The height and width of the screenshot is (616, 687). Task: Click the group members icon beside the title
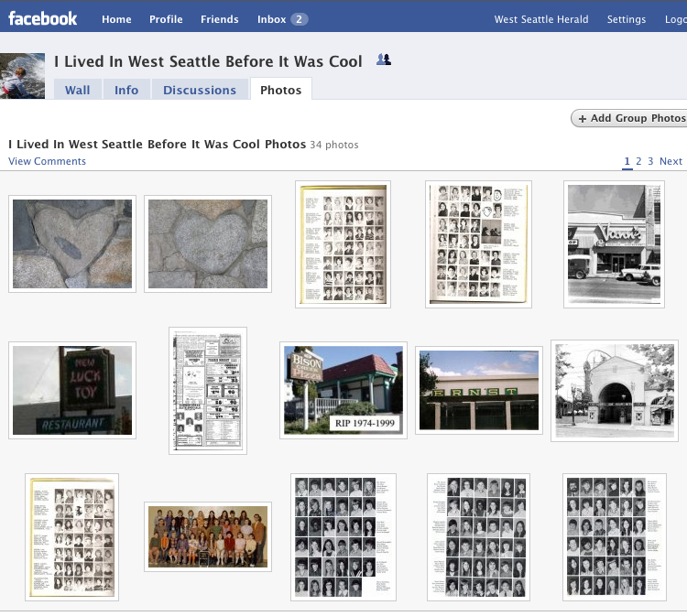(384, 59)
